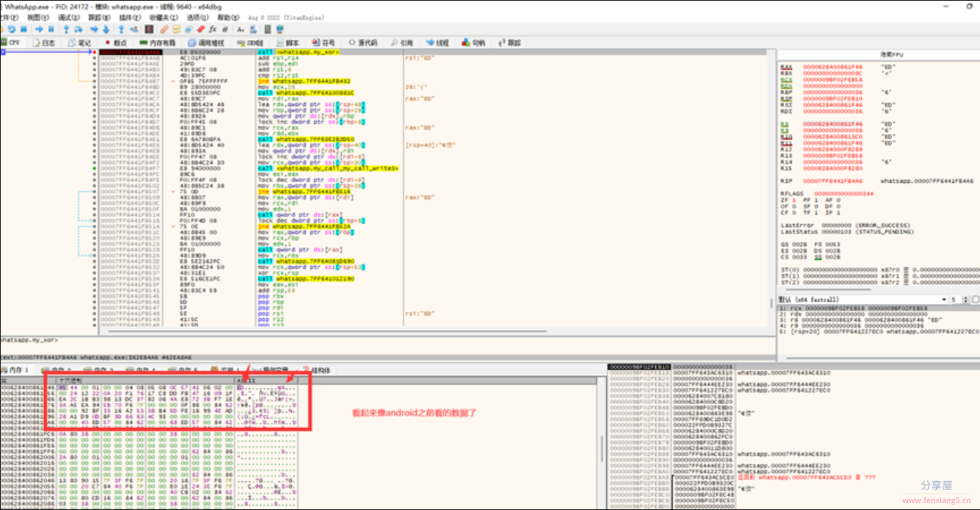The width and height of the screenshot is (980, 510).
Task: Open the Calculator toolbar icon
Action: [268, 30]
